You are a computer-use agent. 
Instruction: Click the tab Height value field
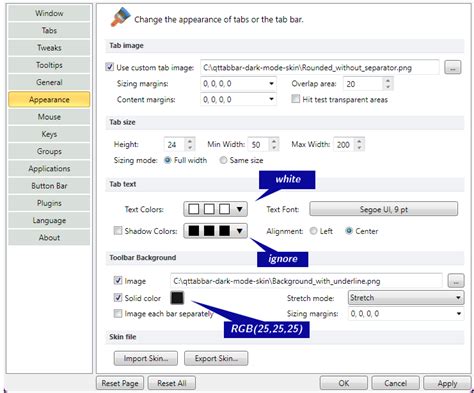click(x=174, y=145)
